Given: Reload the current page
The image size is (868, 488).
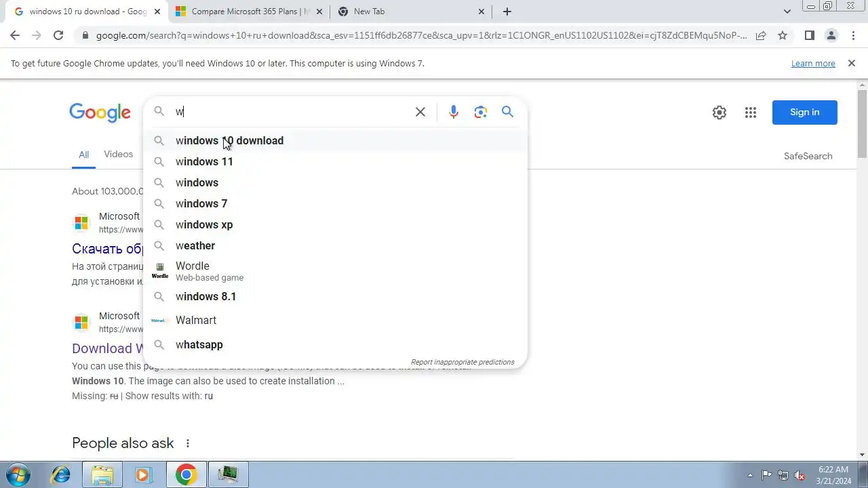Looking at the screenshot, I should [x=58, y=35].
